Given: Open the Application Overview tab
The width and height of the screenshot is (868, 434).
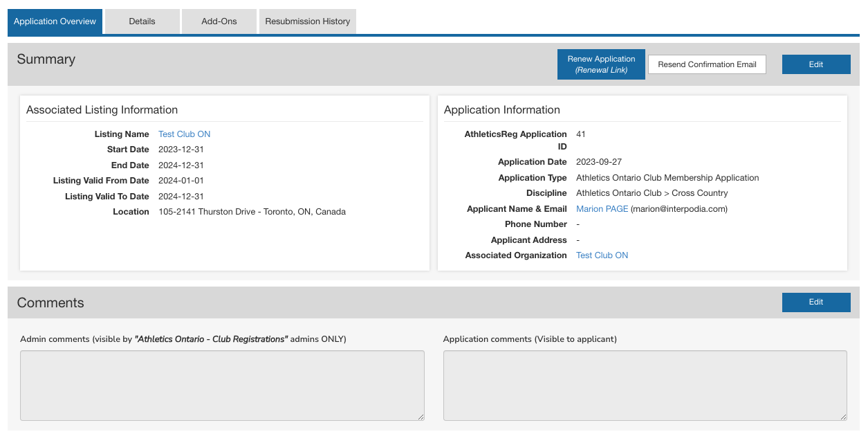Looking at the screenshot, I should click(x=55, y=21).
